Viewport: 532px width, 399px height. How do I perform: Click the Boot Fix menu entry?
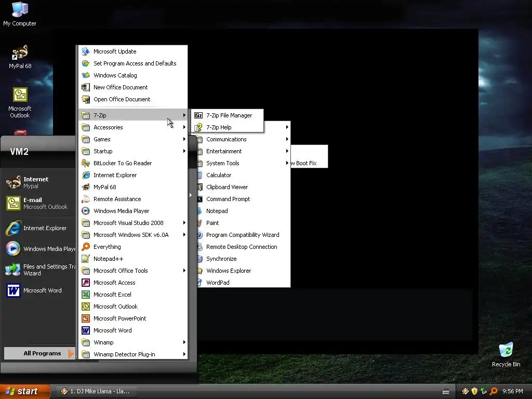tap(309, 163)
